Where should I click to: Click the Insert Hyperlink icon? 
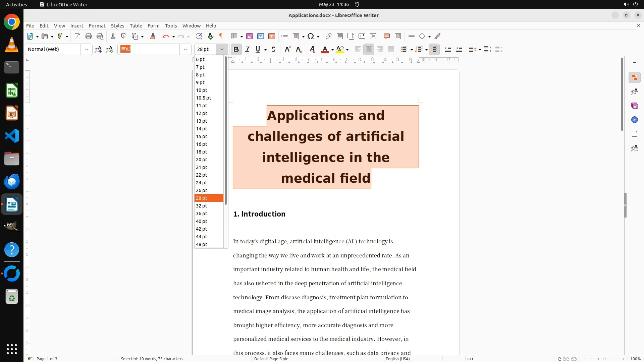(x=329, y=36)
